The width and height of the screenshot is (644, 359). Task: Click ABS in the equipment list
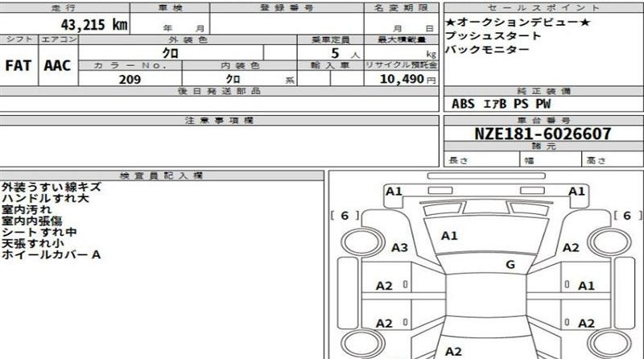[x=463, y=104]
